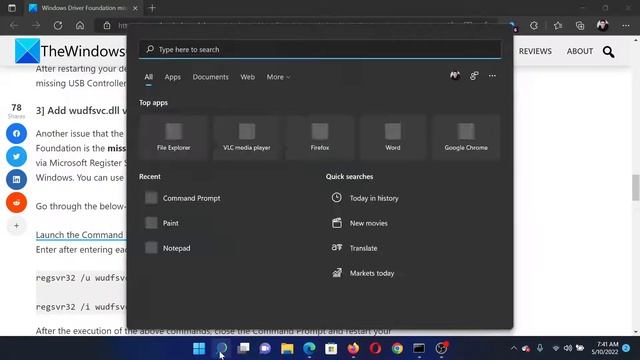Open the REVIEWS menu on the website
Screen dimensions: 640x360
(x=535, y=51)
